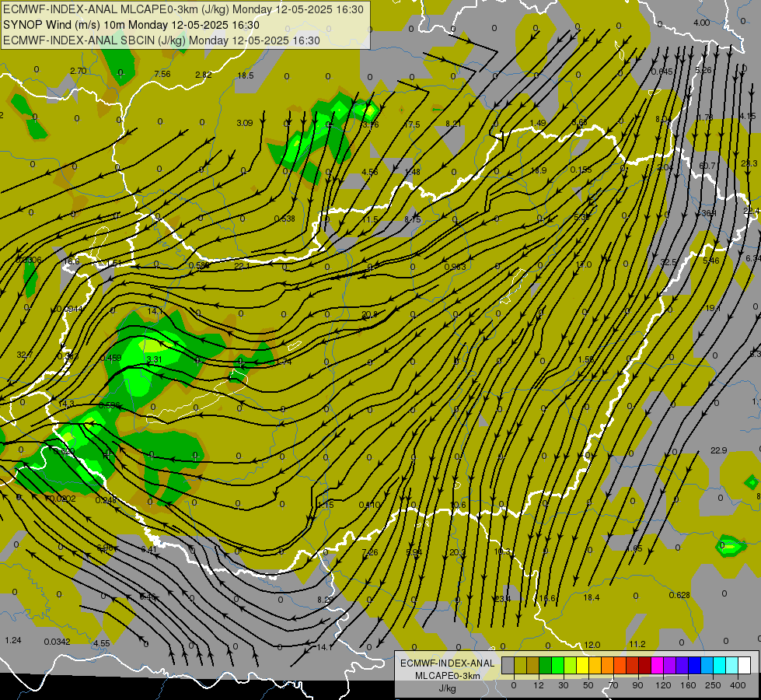Image resolution: width=761 pixels, height=700 pixels.
Task: Click the map value 2.70
Action: (x=79, y=71)
